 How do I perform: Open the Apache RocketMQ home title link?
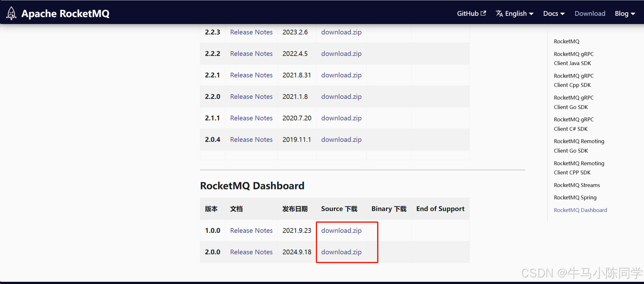coord(65,14)
